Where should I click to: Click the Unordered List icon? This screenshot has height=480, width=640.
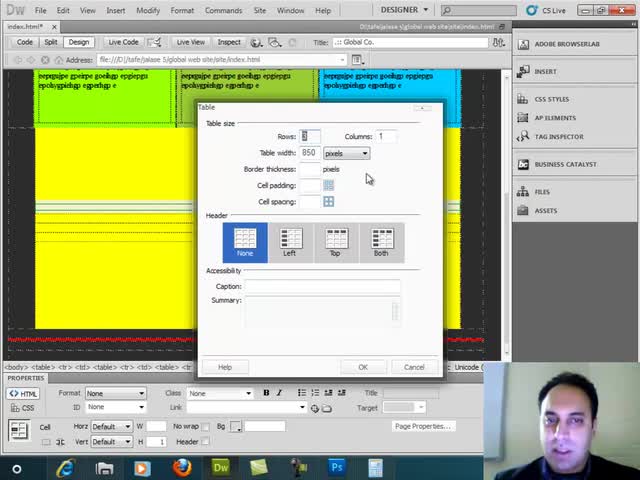click(x=302, y=393)
